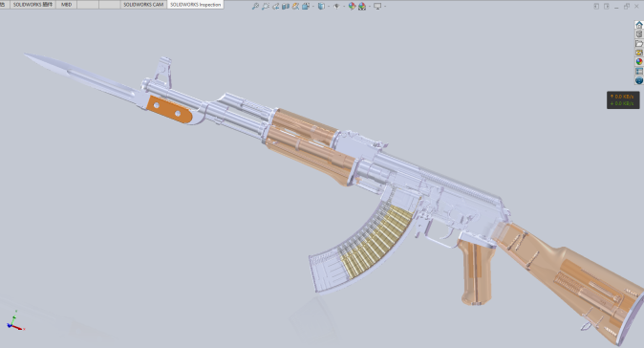Select the orange bayonet handle on model
The width and height of the screenshot is (644, 348).
[x=169, y=109]
